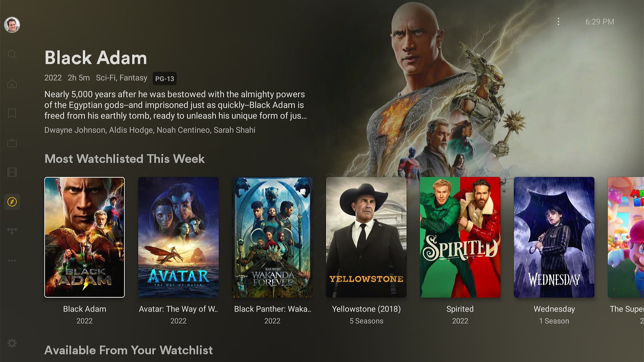Click the three-dot more options menu
The image size is (644, 362).
[558, 22]
